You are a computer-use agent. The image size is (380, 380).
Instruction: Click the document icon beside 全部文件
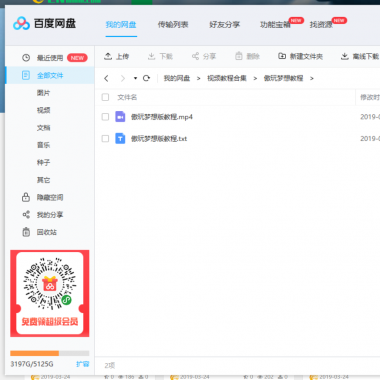click(x=26, y=75)
